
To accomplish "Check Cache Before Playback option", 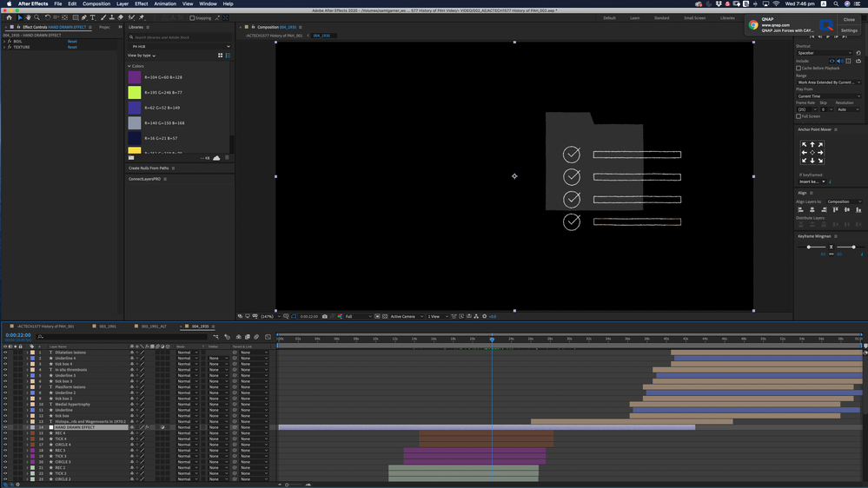I will pyautogui.click(x=798, y=69).
